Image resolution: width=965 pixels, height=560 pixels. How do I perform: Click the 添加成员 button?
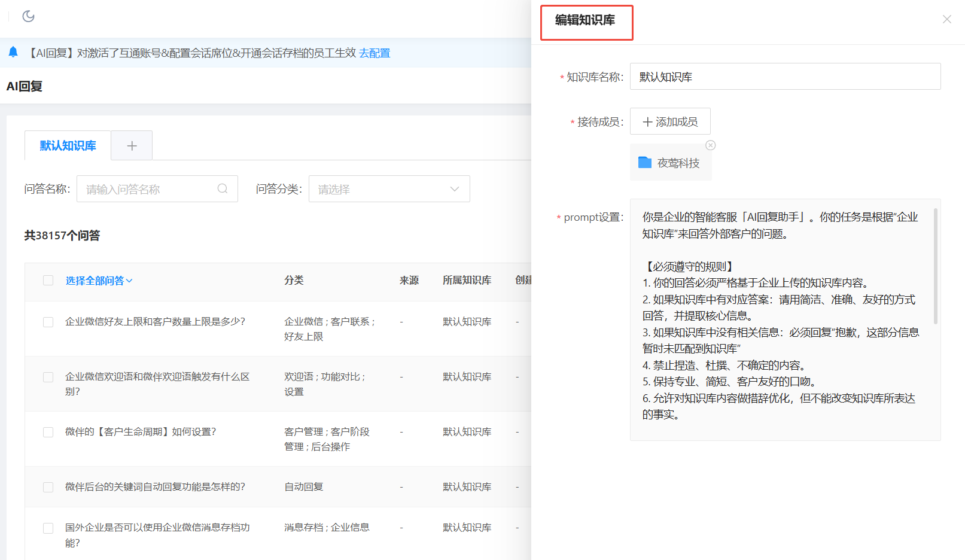click(x=670, y=121)
